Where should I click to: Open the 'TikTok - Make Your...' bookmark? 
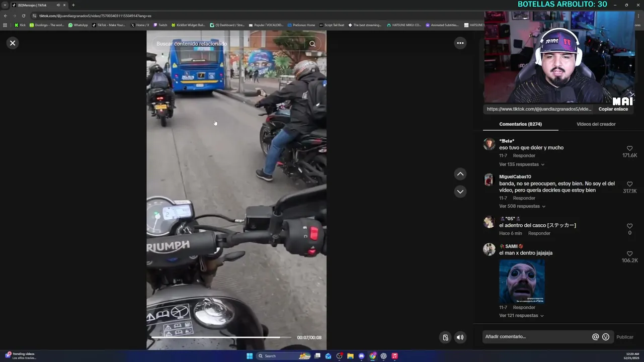click(109, 25)
